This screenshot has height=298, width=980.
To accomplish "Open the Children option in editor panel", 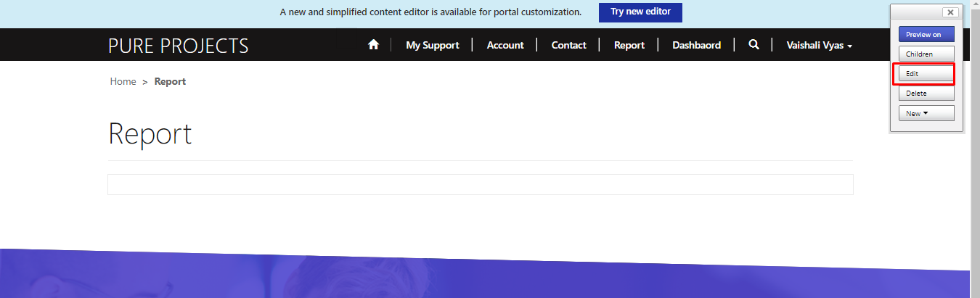I will click(926, 54).
